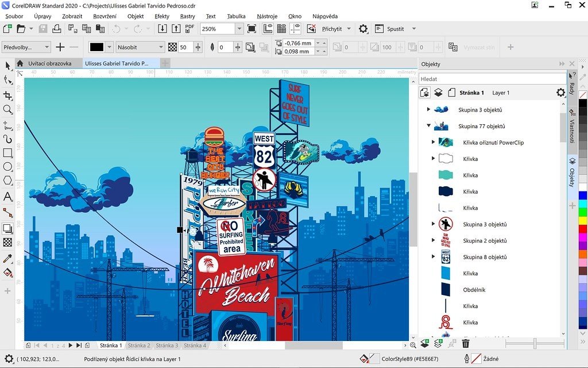Switch to Stránka 2 page tab
The image size is (588, 368).
(x=139, y=346)
